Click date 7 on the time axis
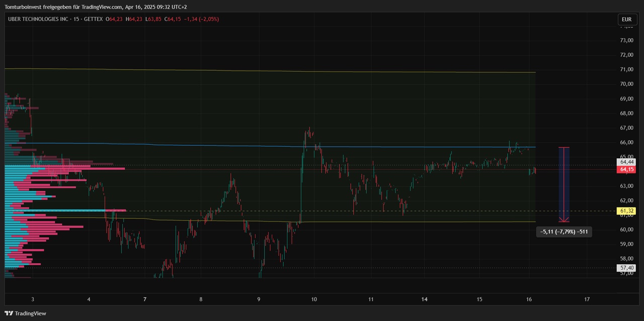Image resolution: width=644 pixels, height=321 pixels. [x=145, y=299]
